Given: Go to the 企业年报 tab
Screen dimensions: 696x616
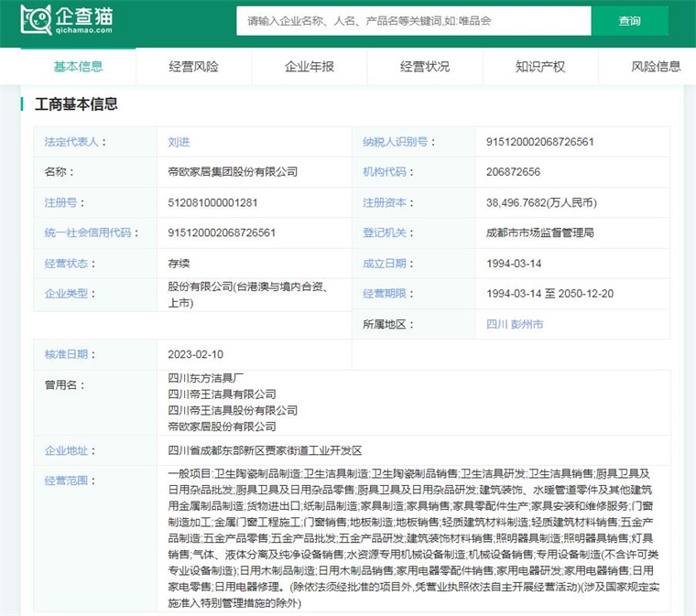Looking at the screenshot, I should (x=309, y=66).
